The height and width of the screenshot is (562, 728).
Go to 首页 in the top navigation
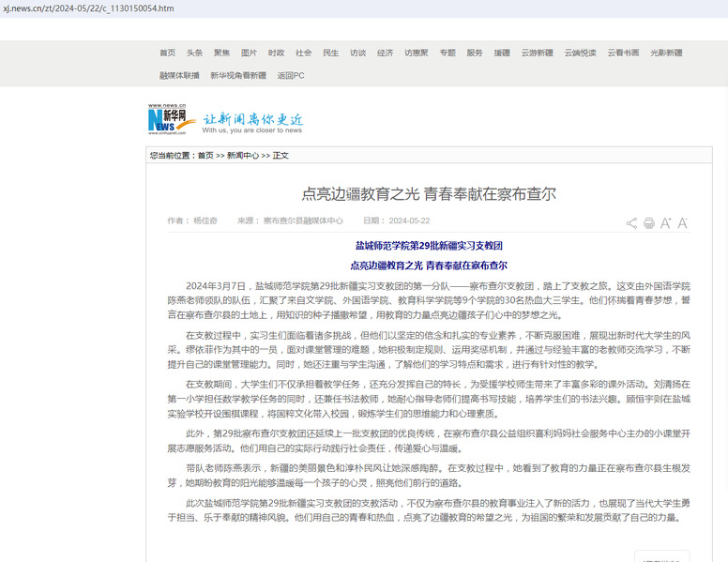[168, 53]
